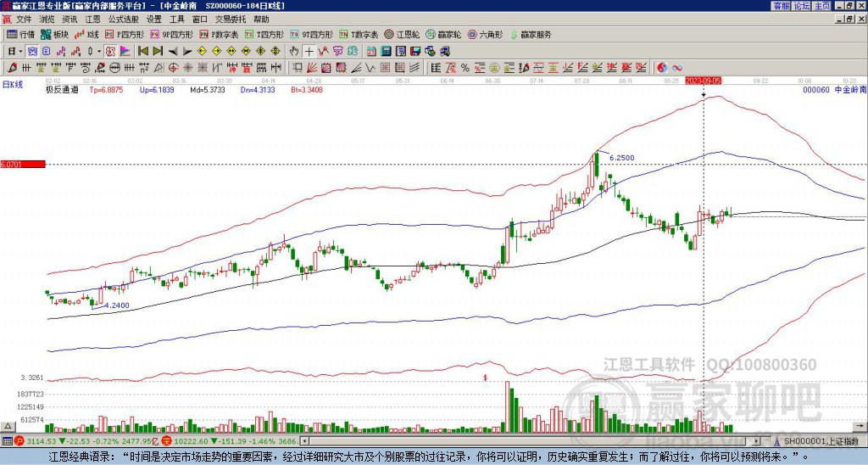Toggle the crosshair cursor button

click(x=309, y=51)
